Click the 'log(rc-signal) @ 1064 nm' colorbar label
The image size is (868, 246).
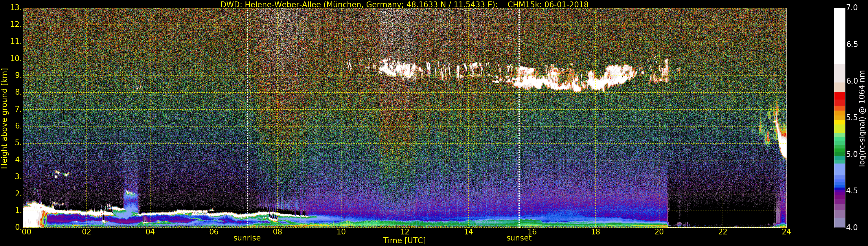(862, 118)
